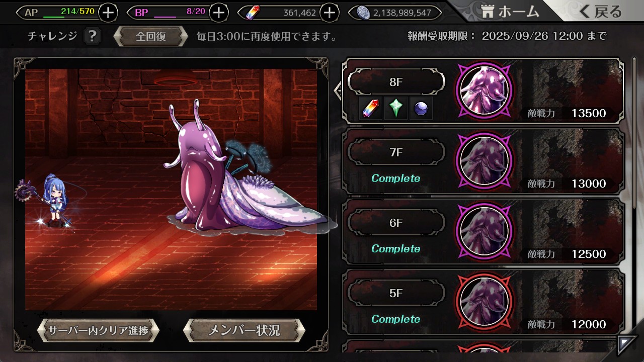Screen dimensions: 644x362
Task: Open サーバー内クリア進捗 button
Action: pos(98,330)
